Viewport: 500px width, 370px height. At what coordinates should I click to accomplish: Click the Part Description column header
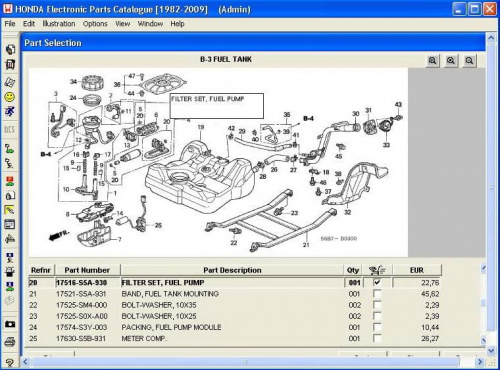[232, 270]
